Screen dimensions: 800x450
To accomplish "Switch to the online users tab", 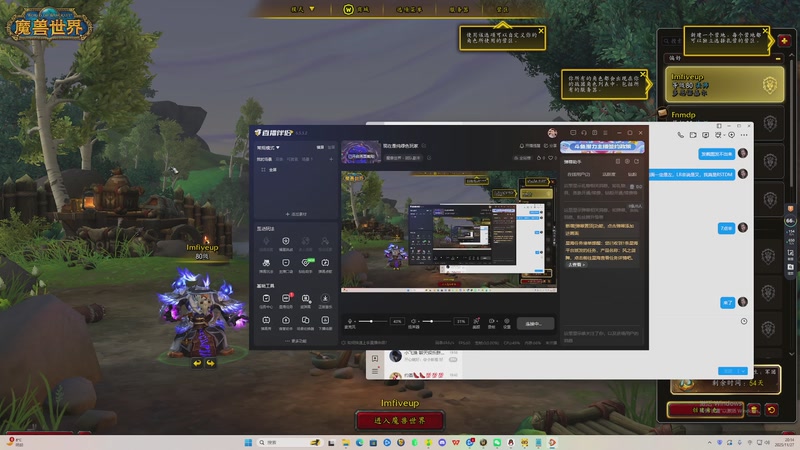I will pos(578,174).
